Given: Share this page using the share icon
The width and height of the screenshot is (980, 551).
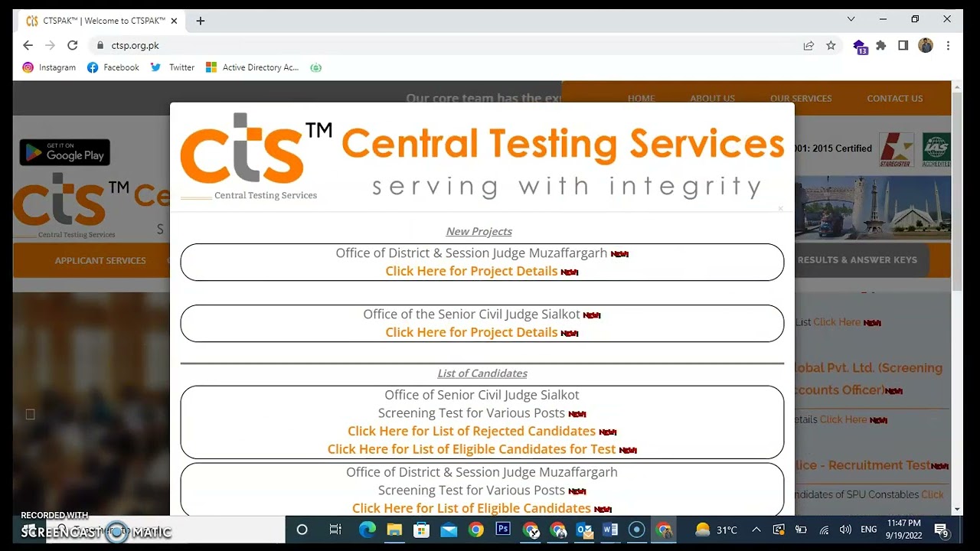Looking at the screenshot, I should [808, 45].
